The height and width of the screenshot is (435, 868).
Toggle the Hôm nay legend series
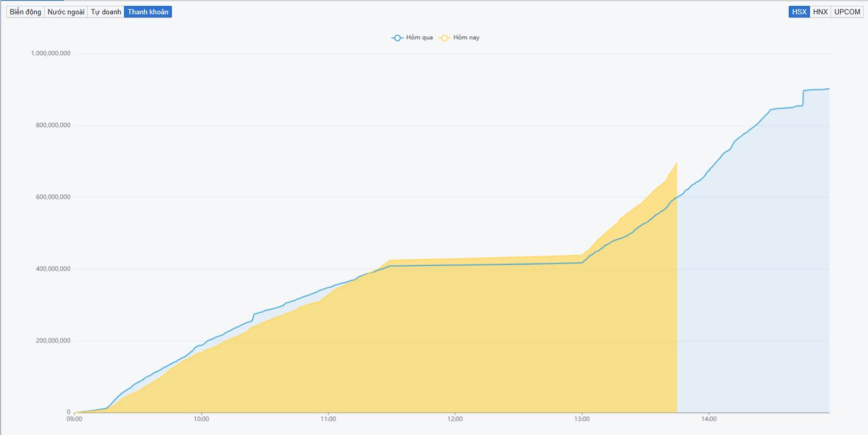(x=460, y=37)
